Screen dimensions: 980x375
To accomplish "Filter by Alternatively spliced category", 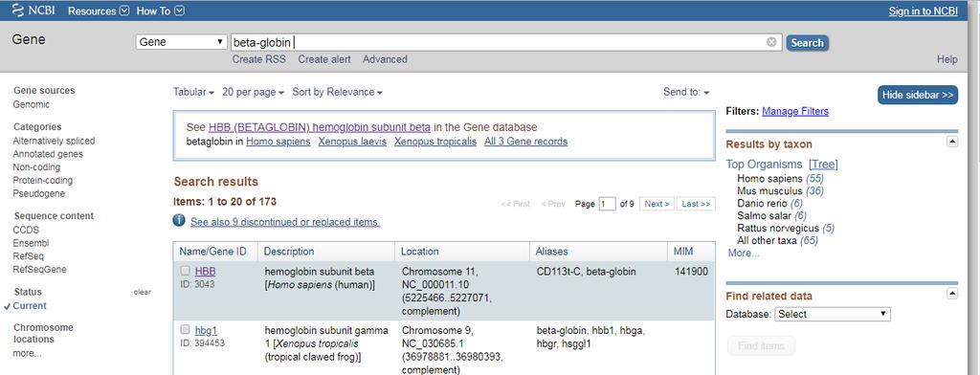I will point(54,141).
